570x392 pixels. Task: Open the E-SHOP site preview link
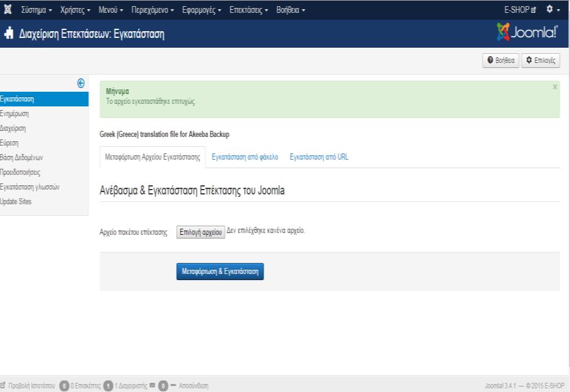[520, 10]
